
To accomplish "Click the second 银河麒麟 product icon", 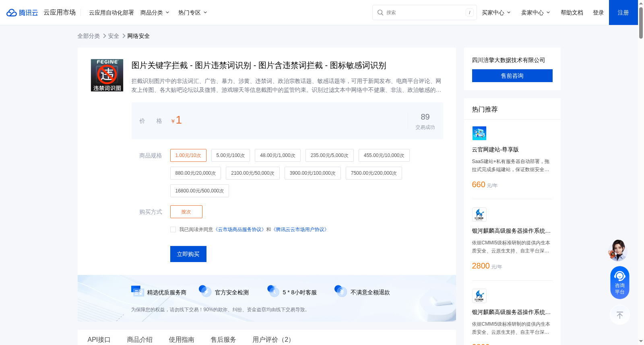I will tap(479, 296).
